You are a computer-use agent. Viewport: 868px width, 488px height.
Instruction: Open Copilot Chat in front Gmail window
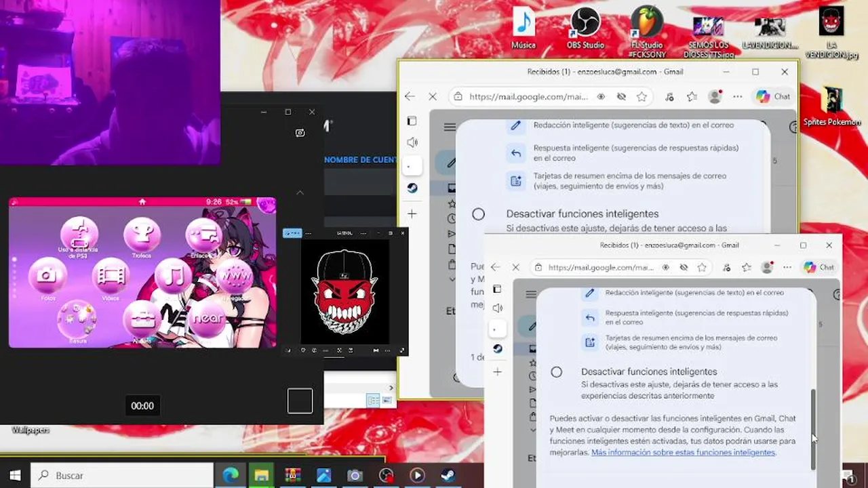point(819,268)
